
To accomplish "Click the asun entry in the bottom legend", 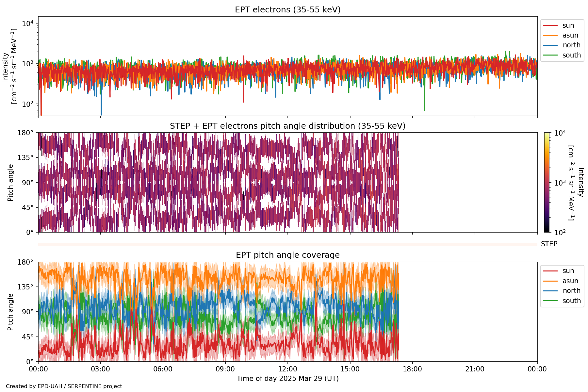I will tap(570, 281).
